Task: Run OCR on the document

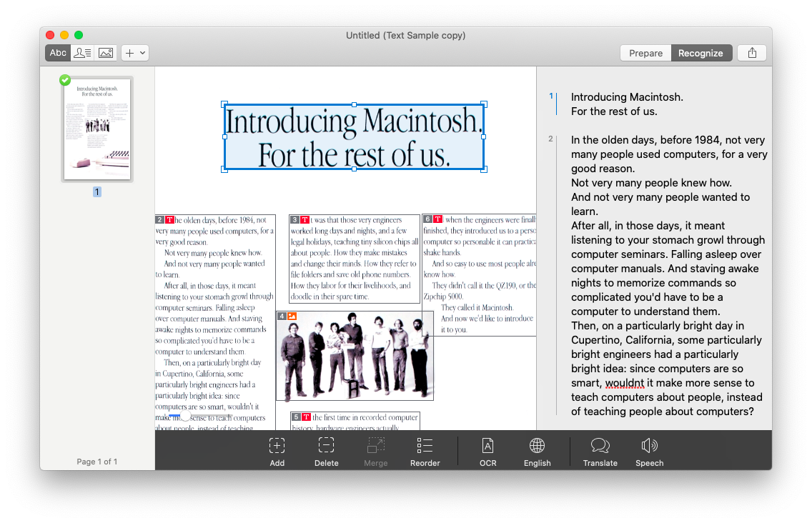Action: pyautogui.click(x=487, y=452)
